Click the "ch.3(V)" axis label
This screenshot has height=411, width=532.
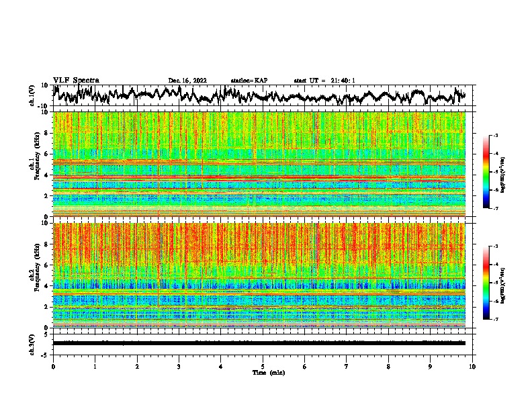pos(32,345)
